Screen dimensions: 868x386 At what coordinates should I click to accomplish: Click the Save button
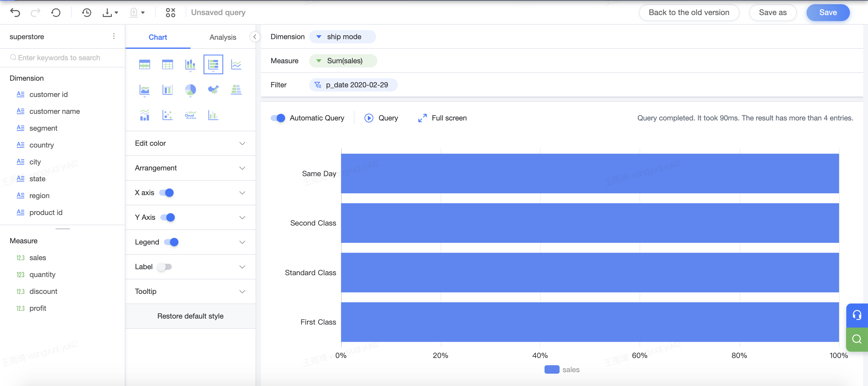point(828,12)
